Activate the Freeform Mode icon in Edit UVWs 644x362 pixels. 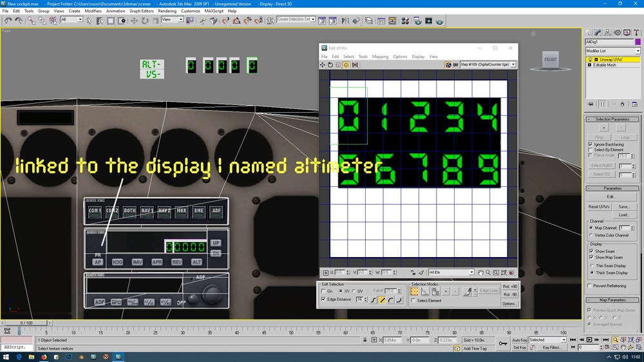[x=346, y=65]
